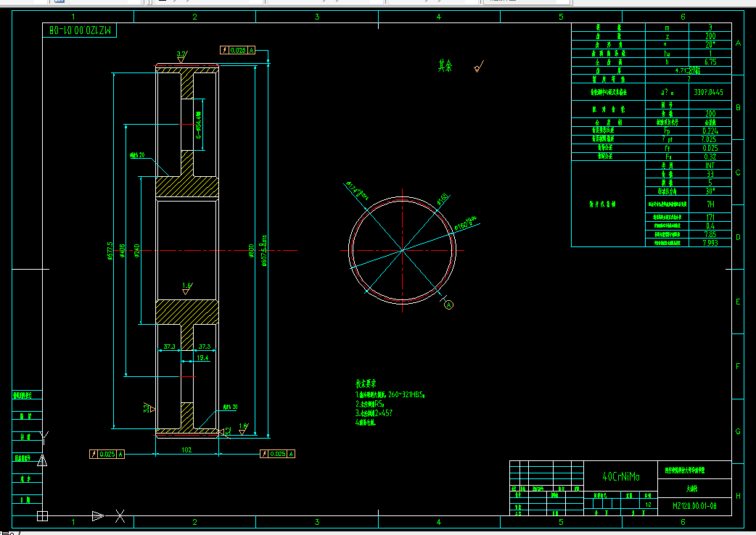Click the datum A circle symbol
The height and width of the screenshot is (535, 756).
click(448, 304)
